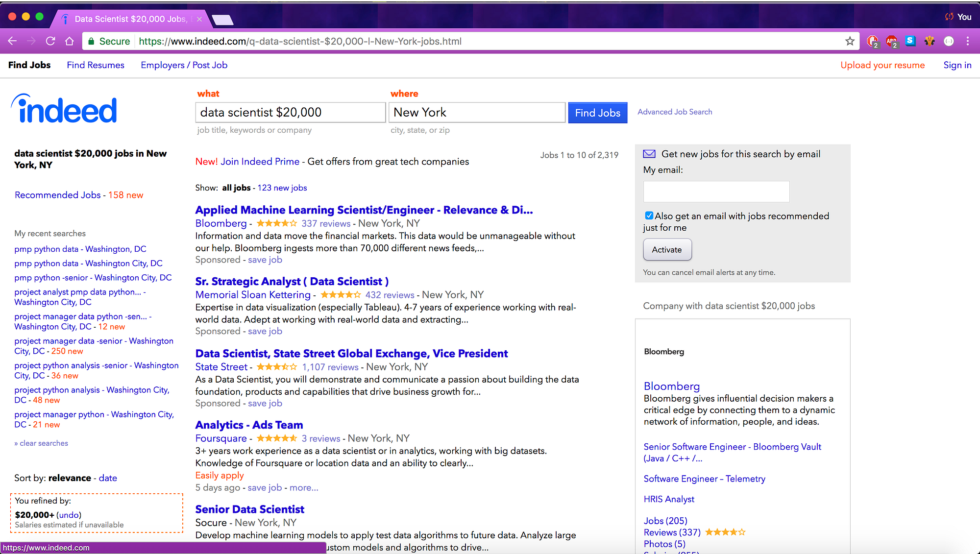Open Chrome's three-dot menu

pyautogui.click(x=967, y=41)
